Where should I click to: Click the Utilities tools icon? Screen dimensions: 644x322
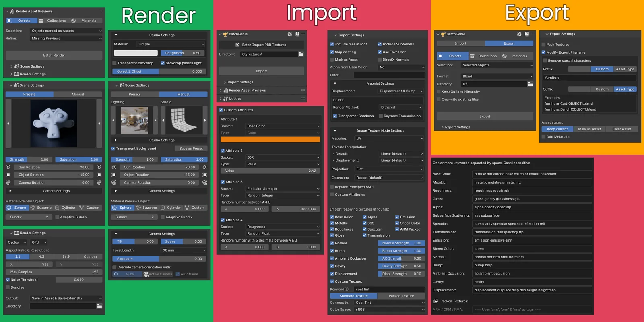pyautogui.click(x=226, y=99)
